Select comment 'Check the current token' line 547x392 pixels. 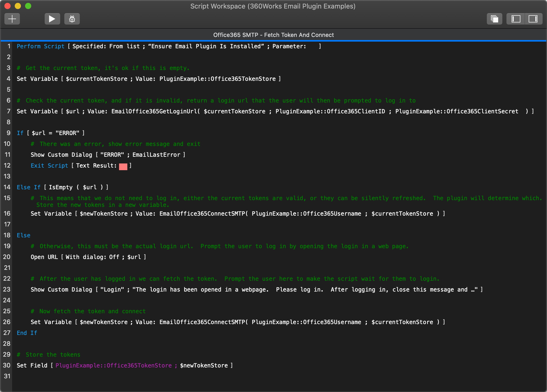click(216, 100)
